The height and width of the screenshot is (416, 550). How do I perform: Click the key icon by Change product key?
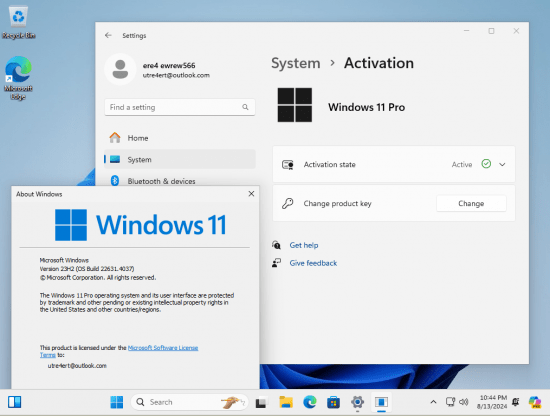point(288,203)
